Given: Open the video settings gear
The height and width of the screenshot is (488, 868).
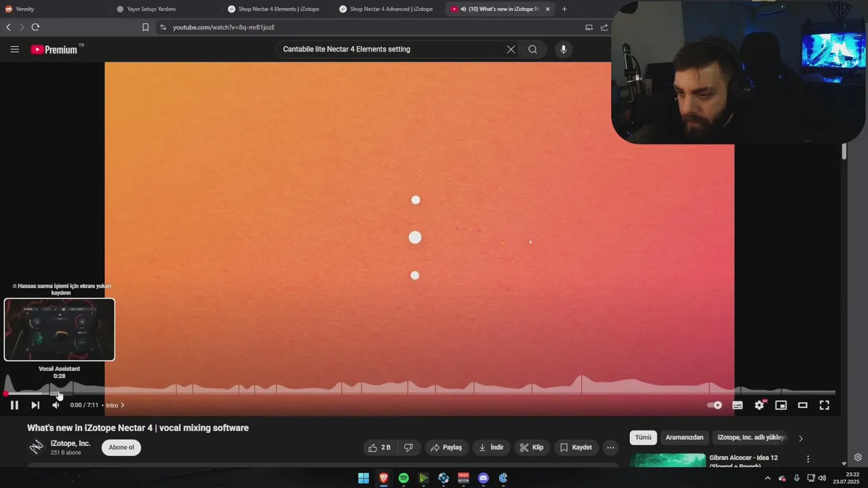Looking at the screenshot, I should (759, 405).
